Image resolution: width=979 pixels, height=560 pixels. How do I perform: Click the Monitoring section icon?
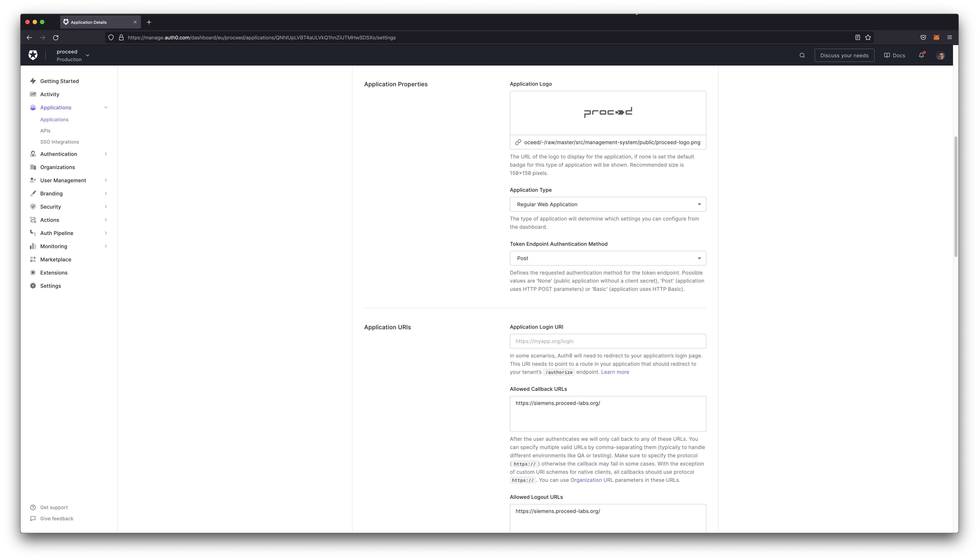[x=32, y=246]
